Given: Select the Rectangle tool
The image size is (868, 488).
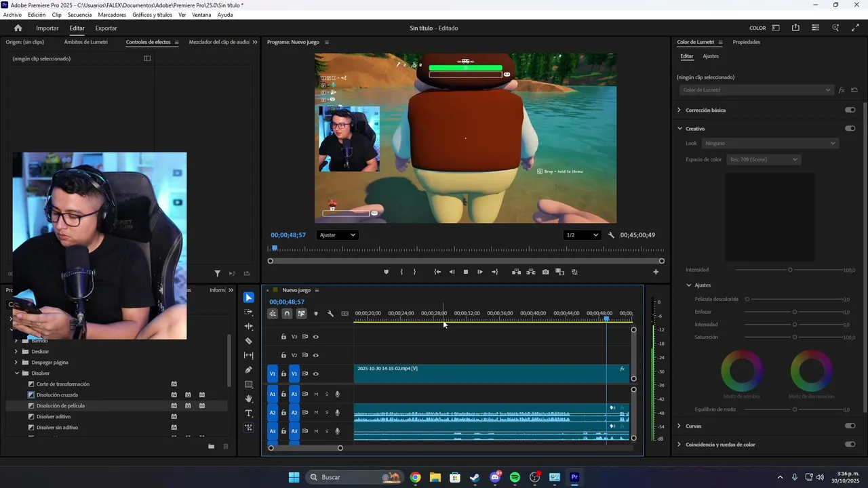Looking at the screenshot, I should (x=249, y=384).
